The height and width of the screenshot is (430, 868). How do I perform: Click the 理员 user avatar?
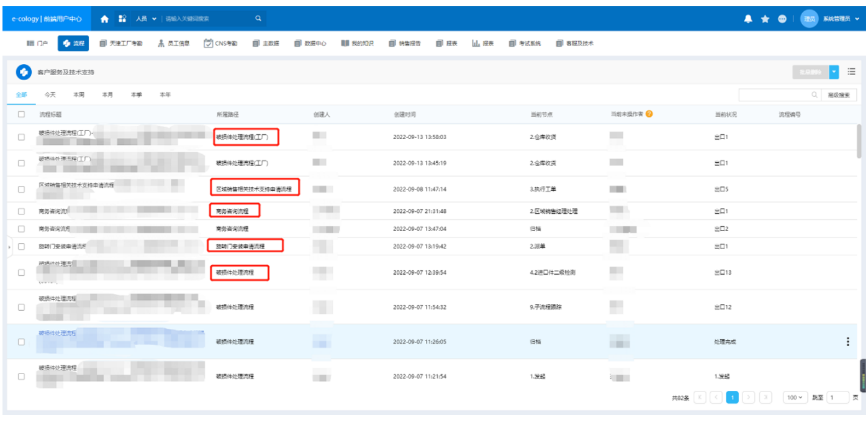(x=809, y=19)
